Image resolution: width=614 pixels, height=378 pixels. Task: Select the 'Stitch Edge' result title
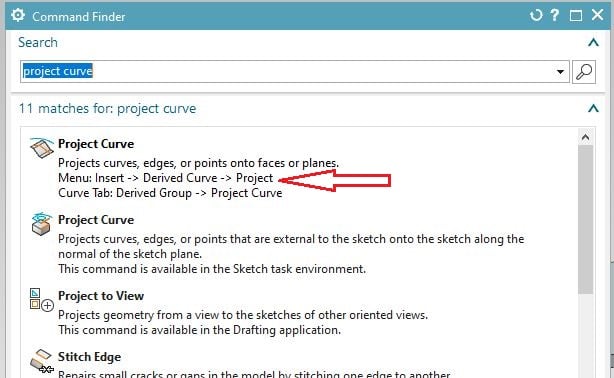coord(89,357)
